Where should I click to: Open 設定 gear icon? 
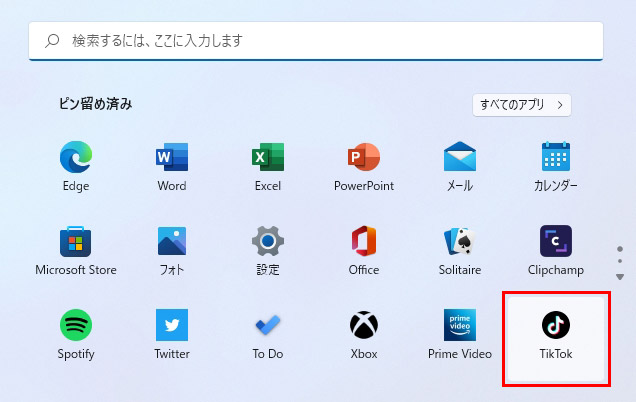point(268,242)
